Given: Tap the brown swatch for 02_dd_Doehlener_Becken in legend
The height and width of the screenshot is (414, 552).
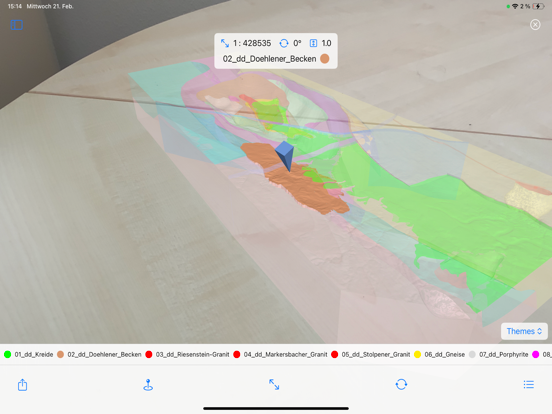Looking at the screenshot, I should coord(61,355).
